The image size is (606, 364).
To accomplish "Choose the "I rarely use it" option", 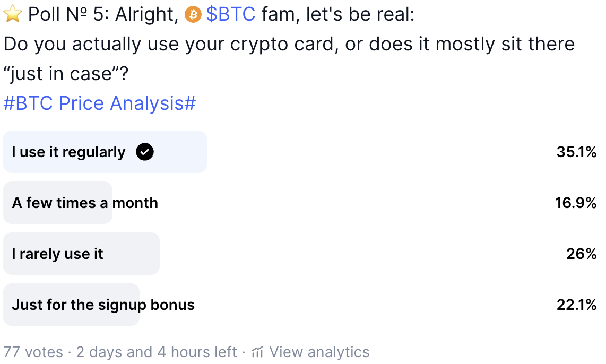I will pyautogui.click(x=57, y=254).
